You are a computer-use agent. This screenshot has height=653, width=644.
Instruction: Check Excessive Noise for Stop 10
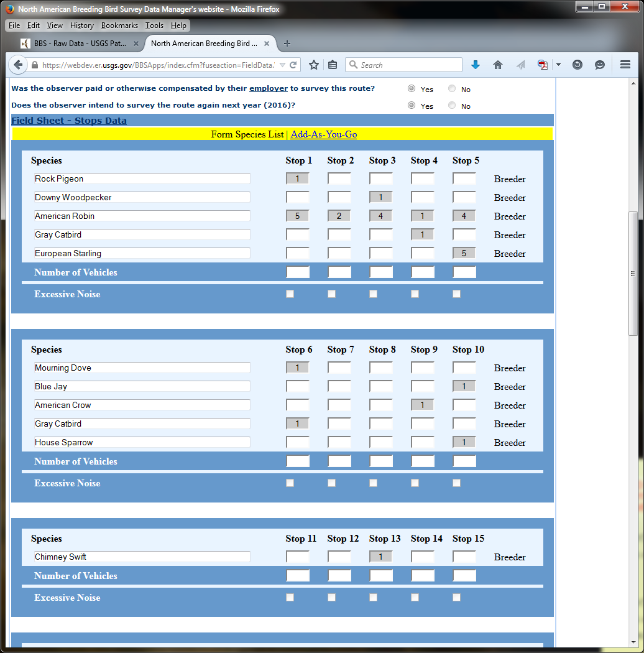coord(457,483)
